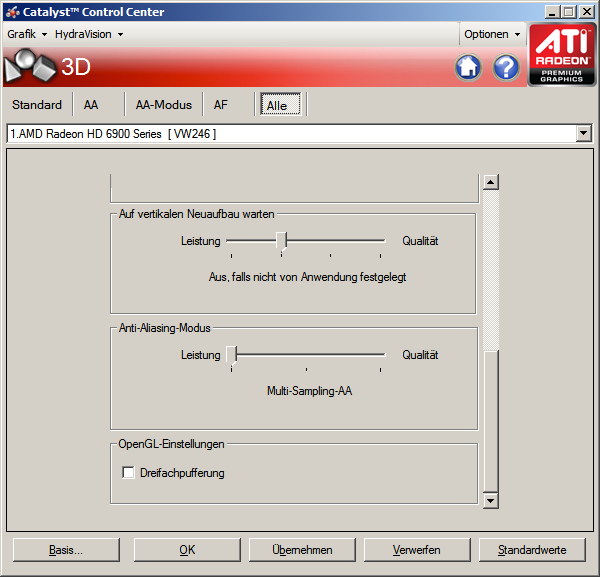Viewport: 600px width, 577px height.
Task: Switch to the AA-Modus tab
Action: [164, 104]
